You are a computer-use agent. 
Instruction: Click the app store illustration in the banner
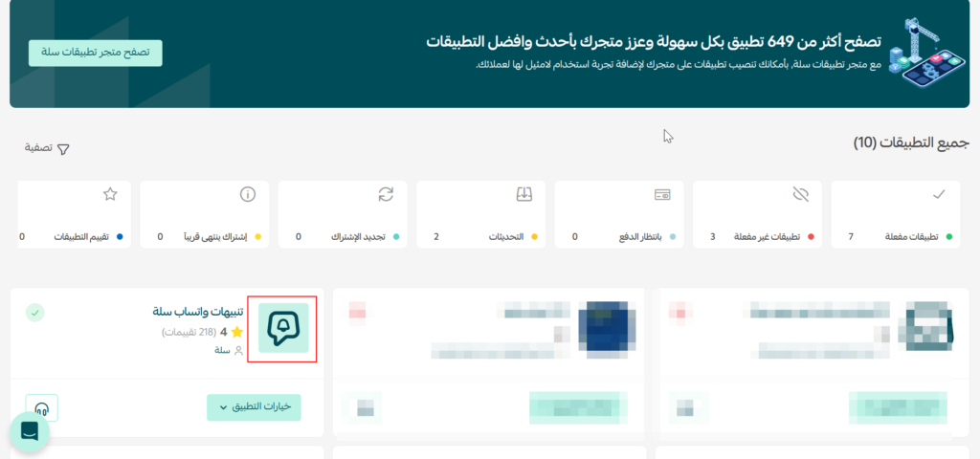[924, 55]
